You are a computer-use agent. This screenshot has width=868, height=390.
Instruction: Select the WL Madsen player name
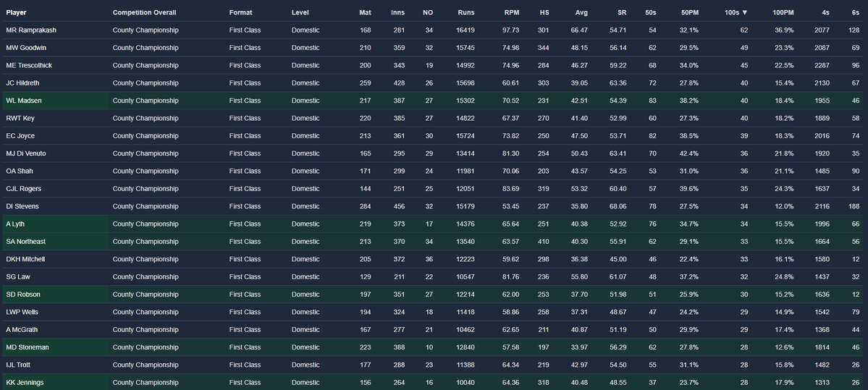pos(24,101)
